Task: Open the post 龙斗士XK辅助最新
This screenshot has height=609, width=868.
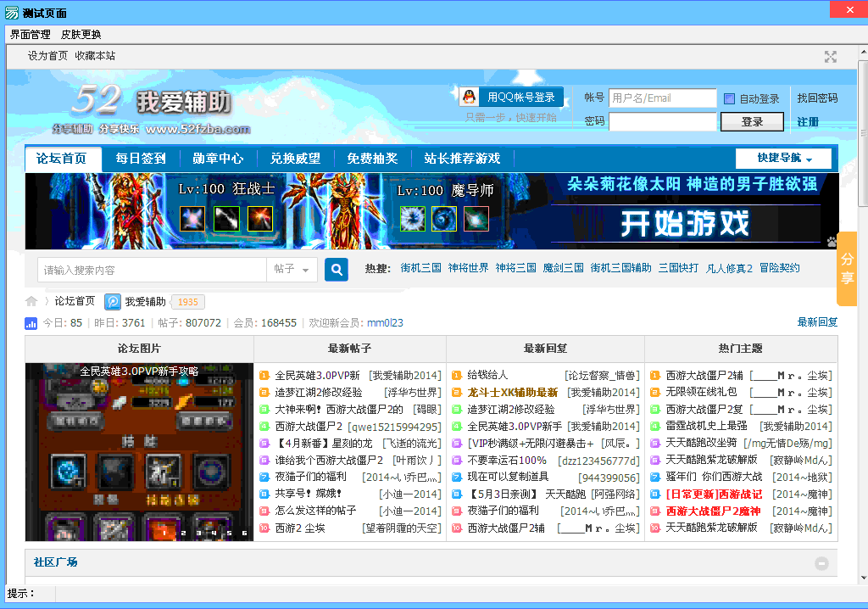Action: (513, 393)
